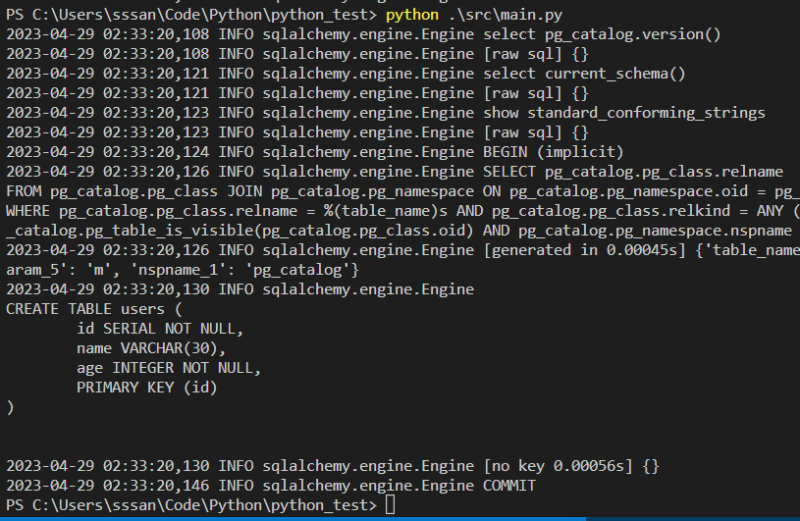800x521 pixels.
Task: Click the "PRIMARY KEY (id)" constraint line
Action: [x=146, y=387]
